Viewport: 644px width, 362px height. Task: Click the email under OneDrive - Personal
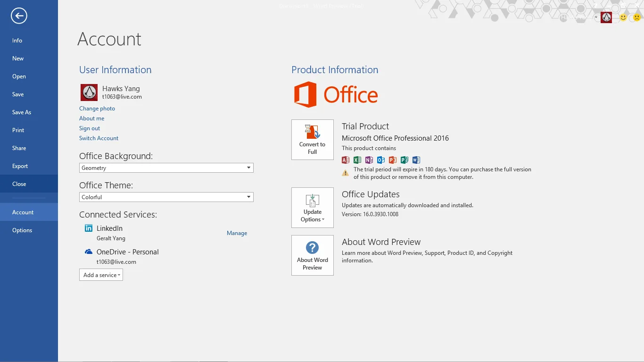click(x=116, y=262)
